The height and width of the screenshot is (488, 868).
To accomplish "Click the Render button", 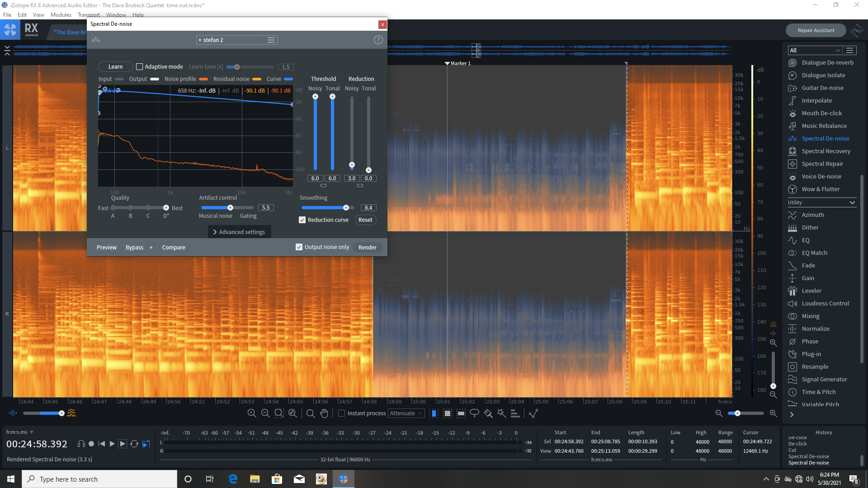I will pos(367,247).
